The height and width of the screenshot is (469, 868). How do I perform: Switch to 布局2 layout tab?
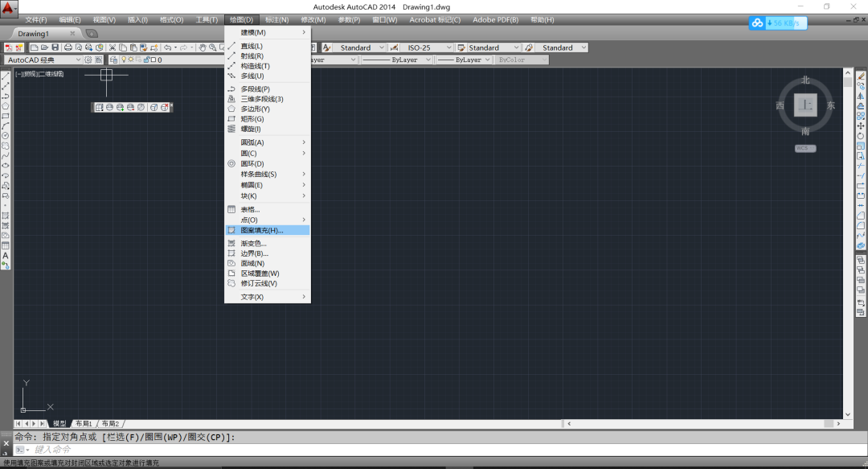[x=110, y=423]
